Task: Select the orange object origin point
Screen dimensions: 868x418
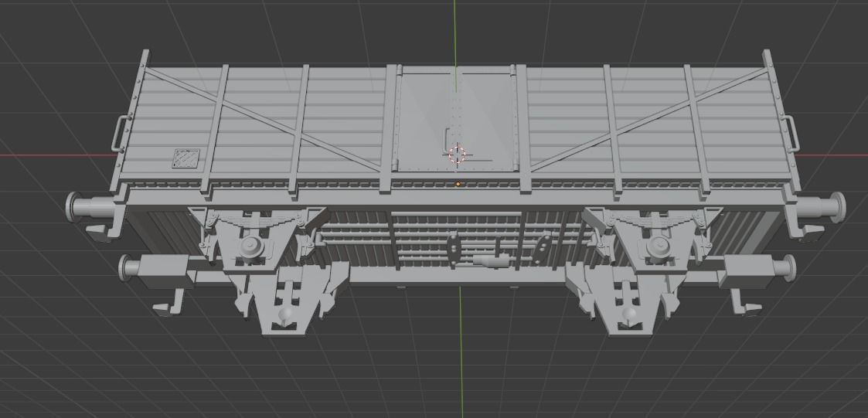Action: [x=458, y=183]
